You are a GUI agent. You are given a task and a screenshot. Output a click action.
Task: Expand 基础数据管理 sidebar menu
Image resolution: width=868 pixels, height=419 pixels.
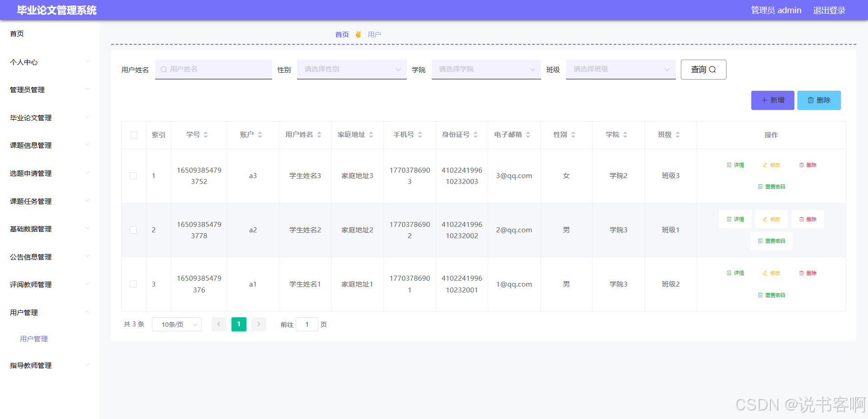tap(50, 229)
